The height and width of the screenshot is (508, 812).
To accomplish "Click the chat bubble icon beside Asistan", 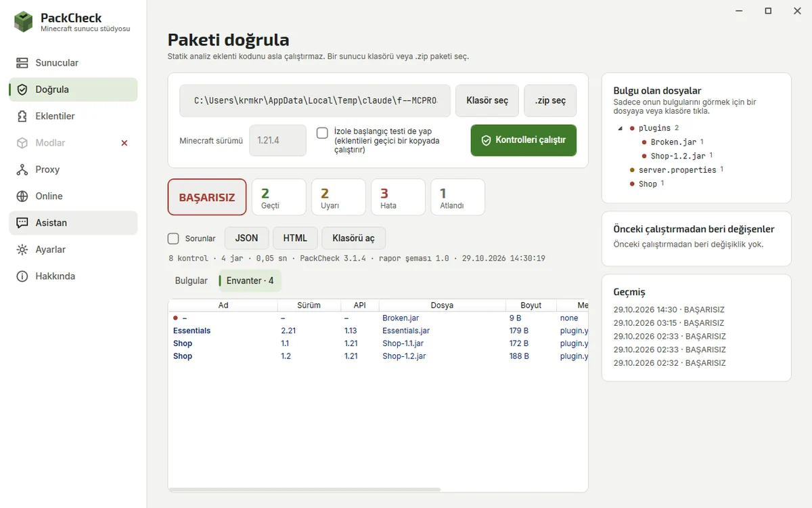I will coord(22,223).
